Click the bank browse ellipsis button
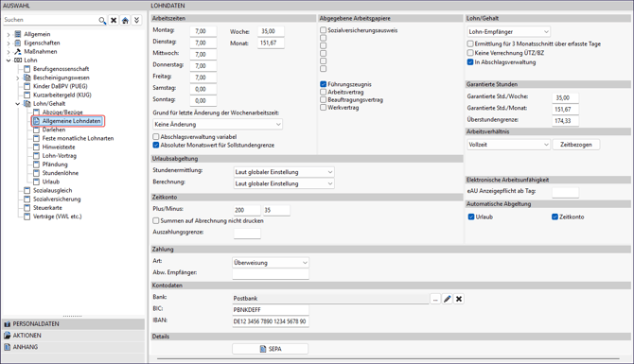The height and width of the screenshot is (364, 634). coord(435,299)
